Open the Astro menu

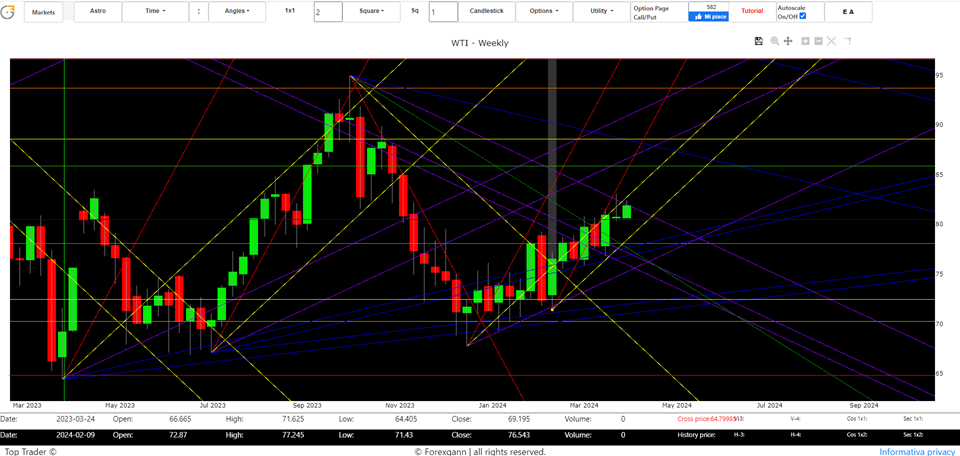tap(98, 12)
